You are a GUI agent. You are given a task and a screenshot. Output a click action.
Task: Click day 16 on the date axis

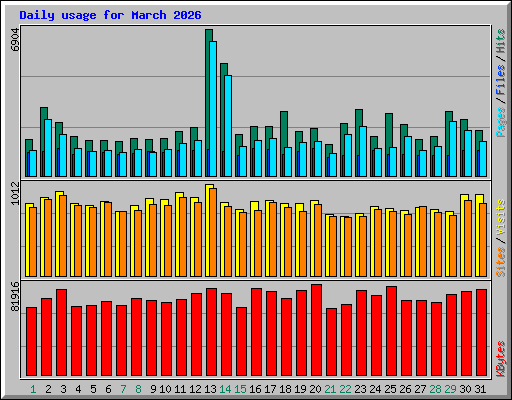click(x=255, y=389)
